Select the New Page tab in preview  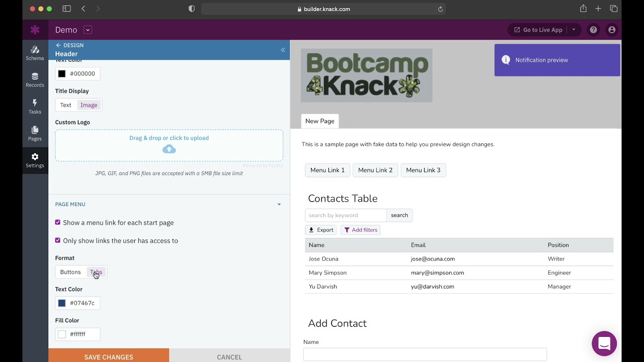point(320,121)
